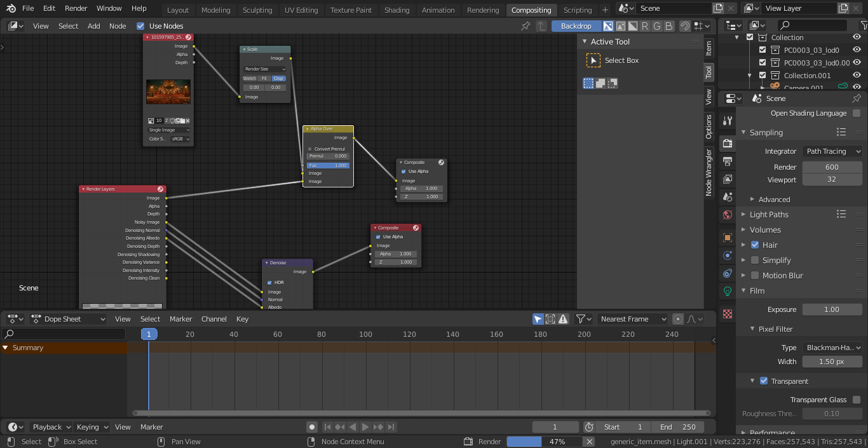Disable the Hair checkbox
Screen dimensions: 868x448
coord(755,245)
